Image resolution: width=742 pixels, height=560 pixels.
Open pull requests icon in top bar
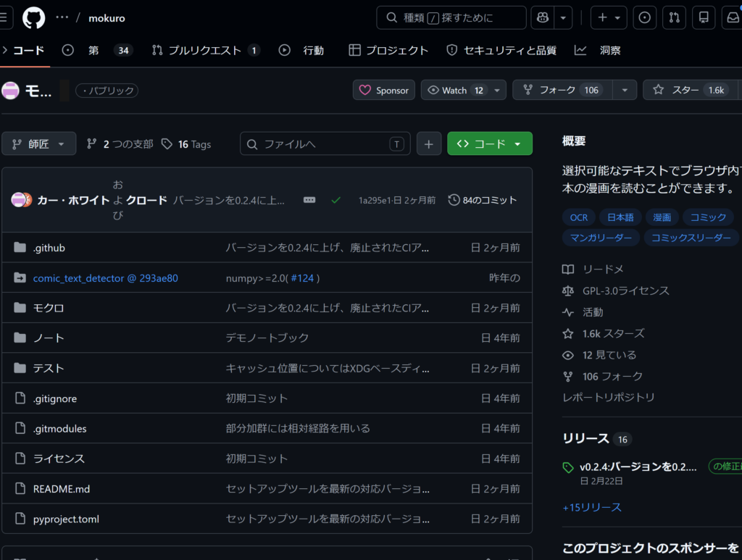point(674,18)
